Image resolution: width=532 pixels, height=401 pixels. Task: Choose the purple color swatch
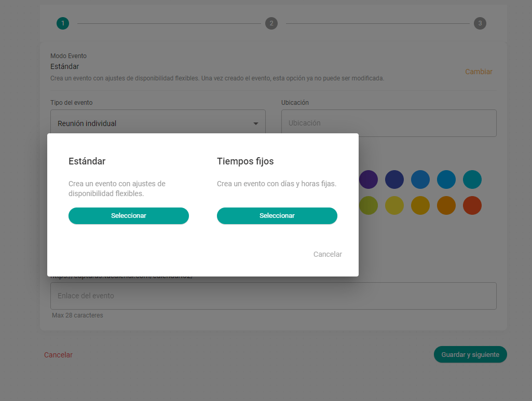pos(369,179)
